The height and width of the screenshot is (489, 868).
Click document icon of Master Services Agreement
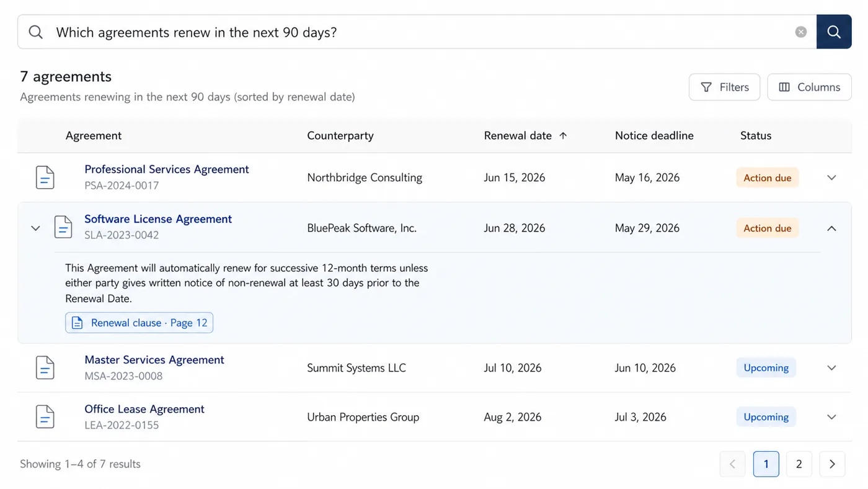[45, 368]
